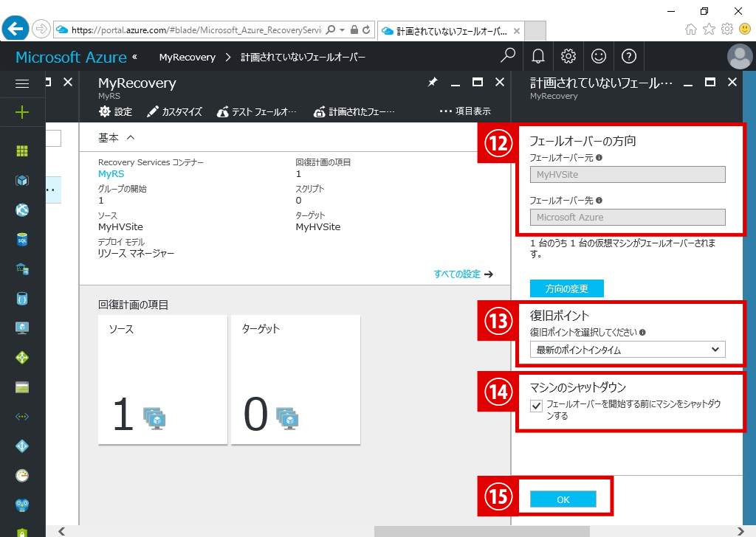Toggle shutdown machine before failover checkbox

[x=536, y=406]
